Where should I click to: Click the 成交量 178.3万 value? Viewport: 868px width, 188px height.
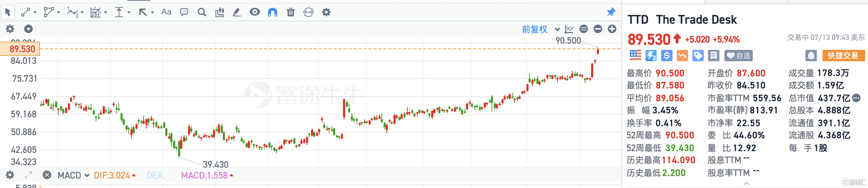click(833, 73)
